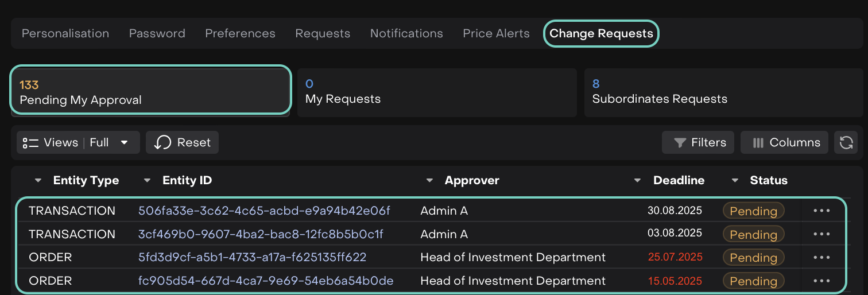Screen dimensions: 868x295
Task: Reset the table view
Action: (182, 142)
